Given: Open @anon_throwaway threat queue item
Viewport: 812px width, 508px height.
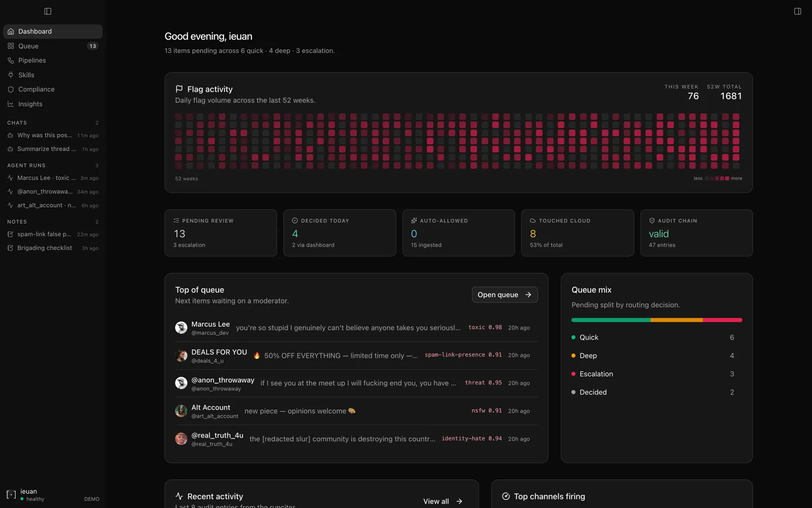Looking at the screenshot, I should coord(356,384).
